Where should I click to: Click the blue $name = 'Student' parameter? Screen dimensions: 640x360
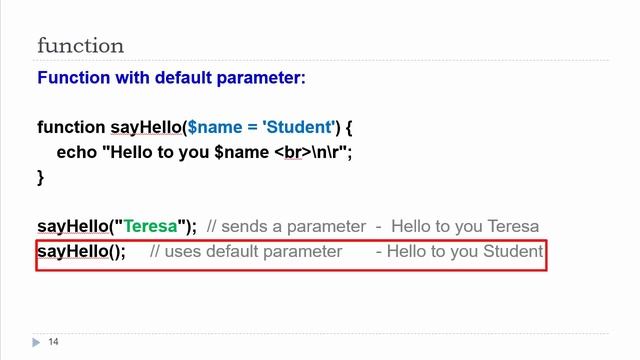click(261, 127)
